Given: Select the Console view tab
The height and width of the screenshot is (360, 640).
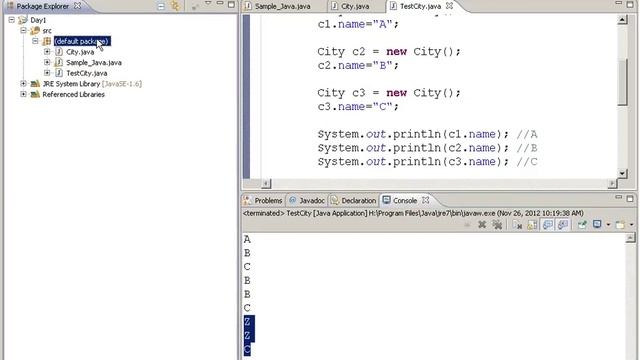Looking at the screenshot, I should click(x=404, y=200).
